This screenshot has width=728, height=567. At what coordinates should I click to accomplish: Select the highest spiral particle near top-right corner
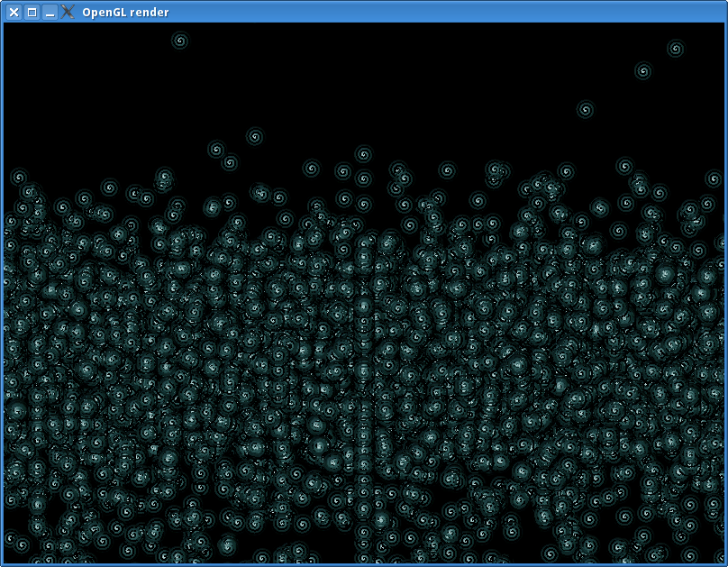pos(676,48)
